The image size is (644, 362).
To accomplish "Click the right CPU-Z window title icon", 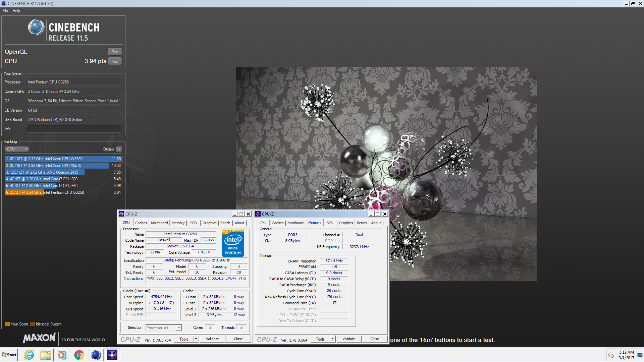I will click(x=258, y=214).
